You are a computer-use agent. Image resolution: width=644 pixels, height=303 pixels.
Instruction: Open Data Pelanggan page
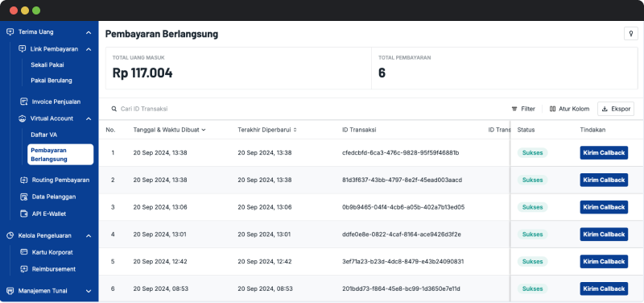(54, 197)
